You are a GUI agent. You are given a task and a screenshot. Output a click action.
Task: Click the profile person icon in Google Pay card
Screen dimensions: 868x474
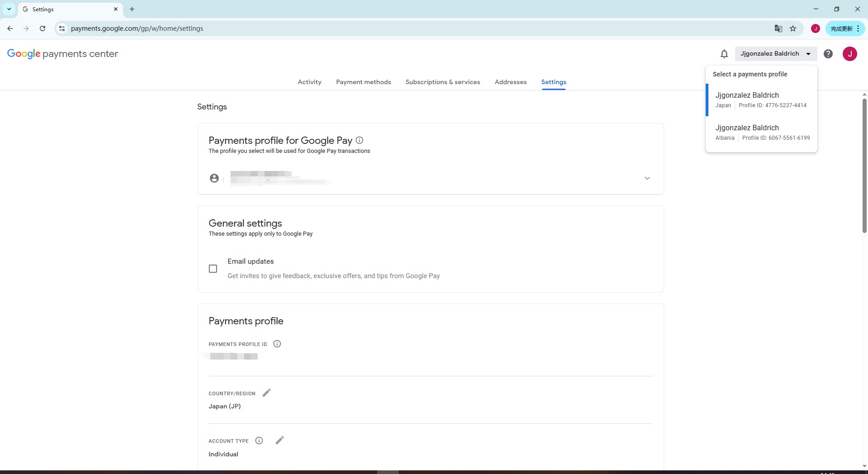point(214,178)
